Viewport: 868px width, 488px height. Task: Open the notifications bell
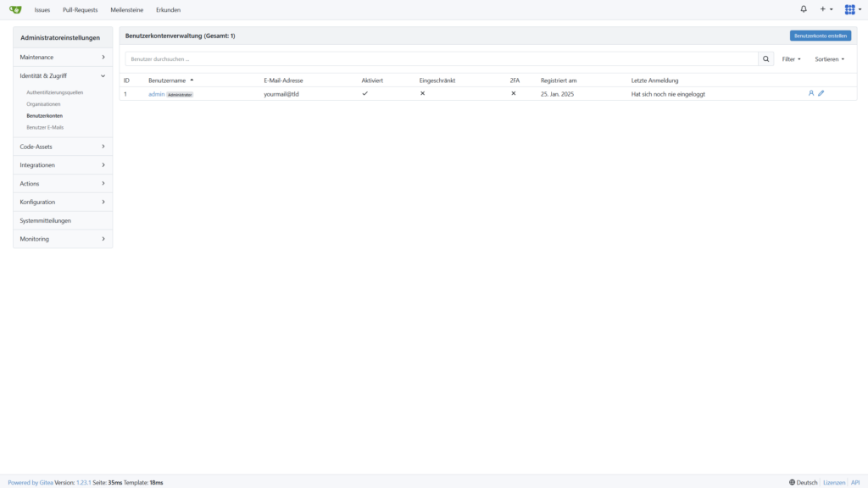coord(804,9)
